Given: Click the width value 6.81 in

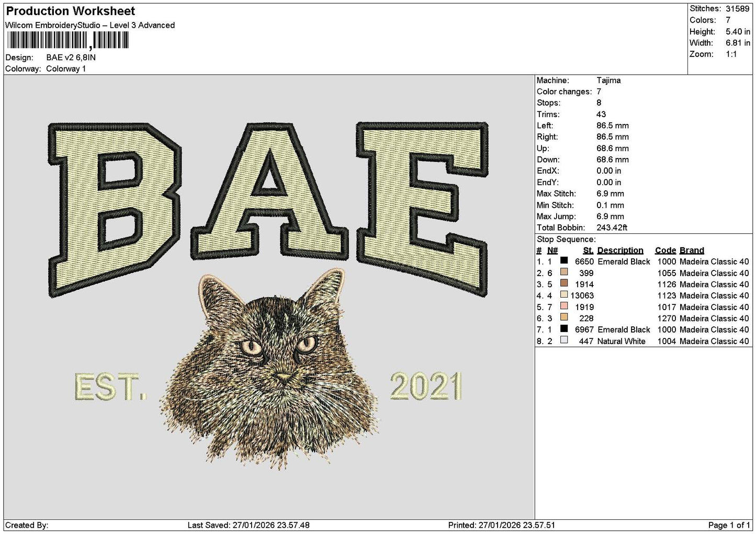Looking at the screenshot, I should tap(738, 43).
